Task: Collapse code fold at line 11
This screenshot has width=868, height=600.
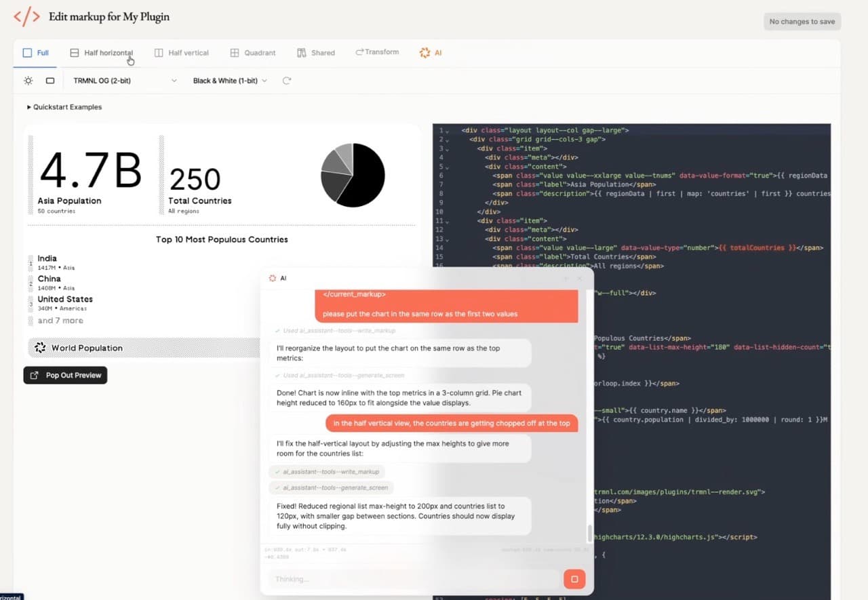Action: click(x=448, y=221)
